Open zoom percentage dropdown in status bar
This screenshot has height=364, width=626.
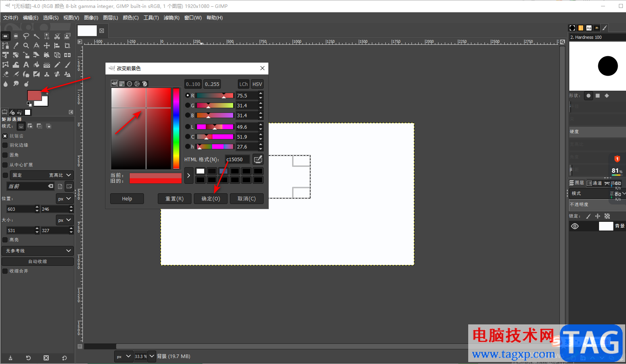click(x=152, y=356)
